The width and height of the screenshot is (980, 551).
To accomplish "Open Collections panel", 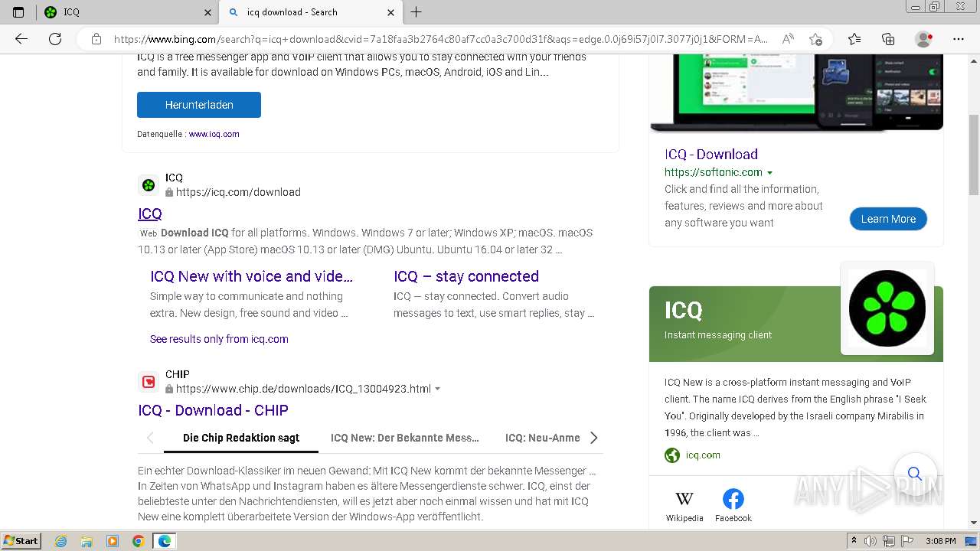I will click(888, 39).
